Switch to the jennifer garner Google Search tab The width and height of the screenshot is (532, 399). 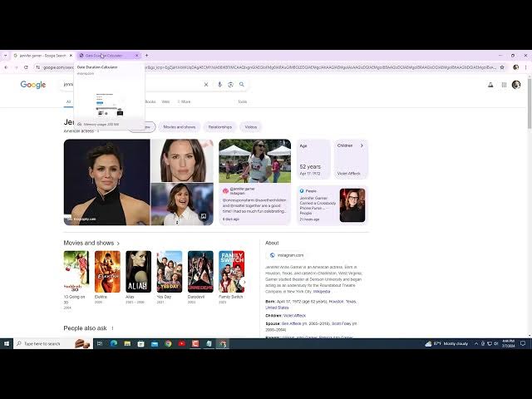click(42, 56)
